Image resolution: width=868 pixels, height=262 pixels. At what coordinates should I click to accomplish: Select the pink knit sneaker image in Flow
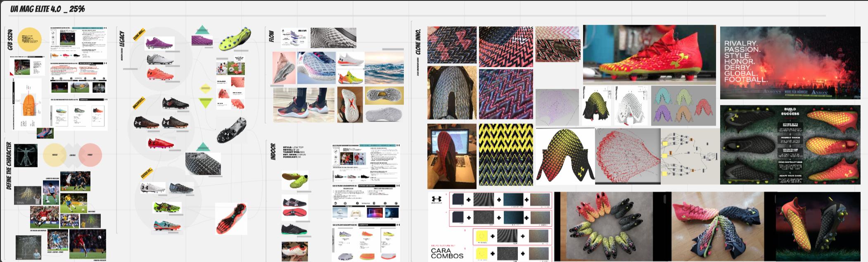(x=284, y=68)
